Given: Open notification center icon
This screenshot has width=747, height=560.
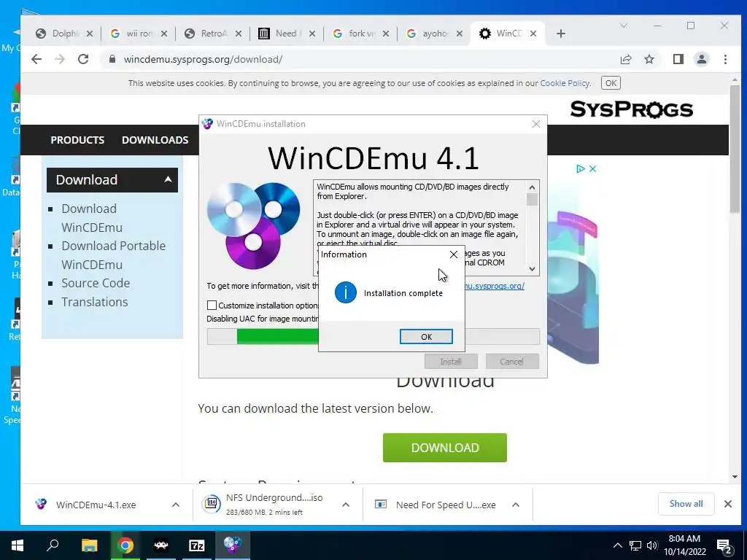Looking at the screenshot, I should coord(724,547).
